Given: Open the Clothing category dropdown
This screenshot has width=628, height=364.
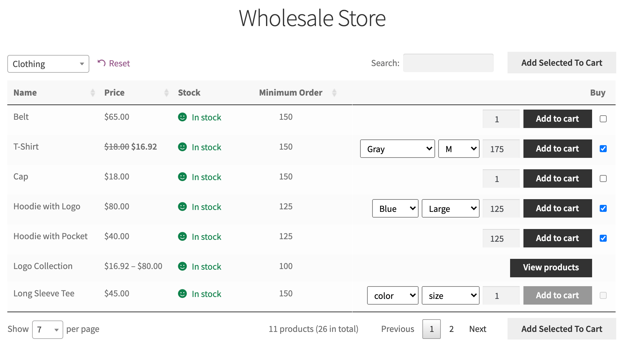Looking at the screenshot, I should coord(48,64).
